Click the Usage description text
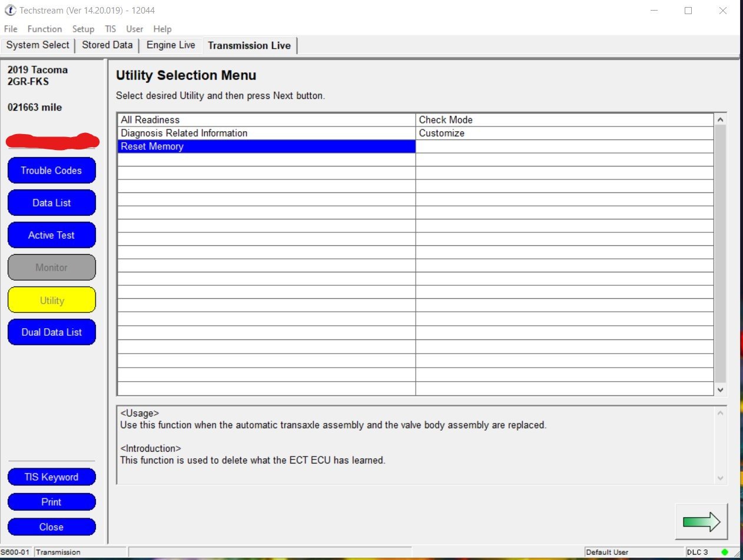743x560 pixels. point(333,425)
